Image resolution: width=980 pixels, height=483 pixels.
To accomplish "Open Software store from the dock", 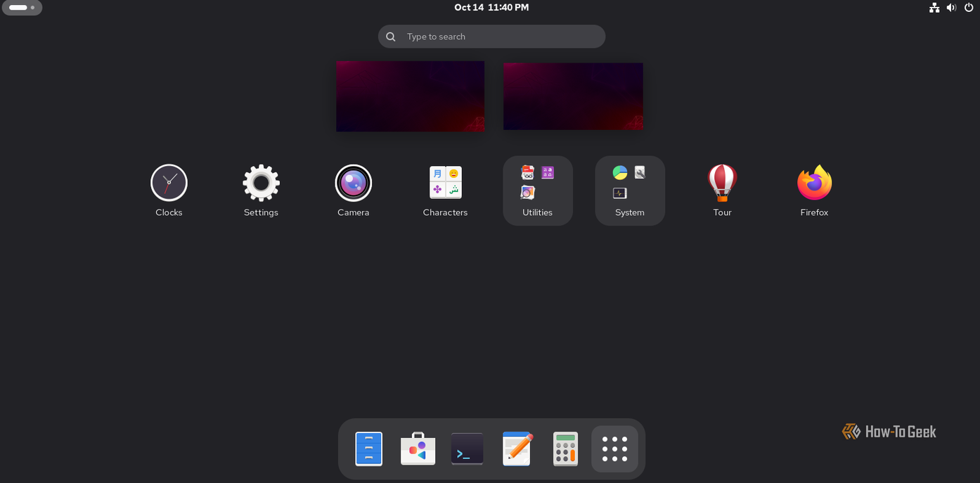I will [418, 449].
